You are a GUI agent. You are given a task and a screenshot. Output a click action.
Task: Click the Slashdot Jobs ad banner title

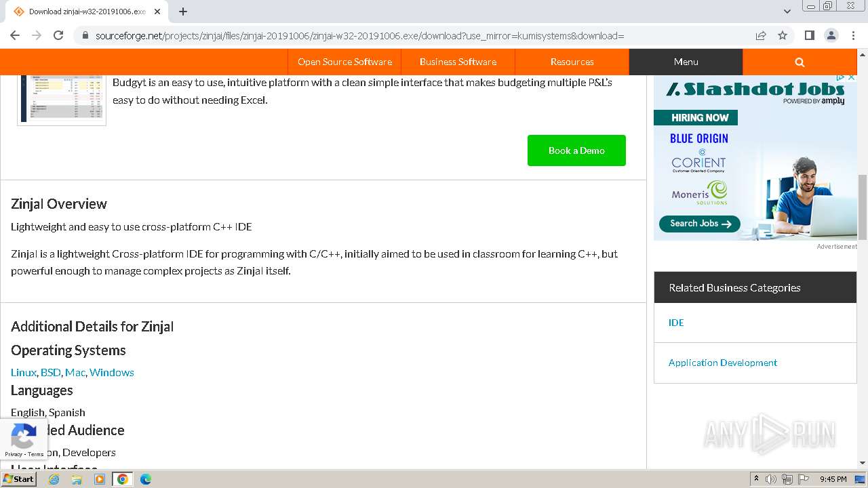coord(755,89)
